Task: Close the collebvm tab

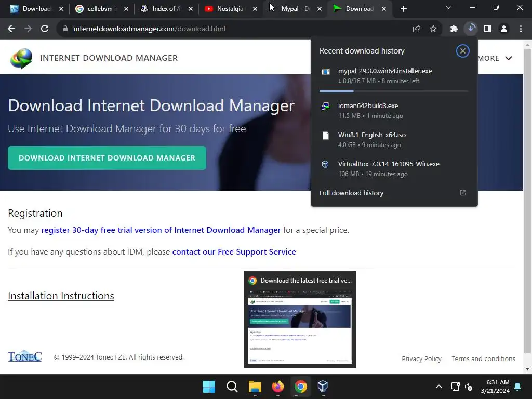Action: 126,9
